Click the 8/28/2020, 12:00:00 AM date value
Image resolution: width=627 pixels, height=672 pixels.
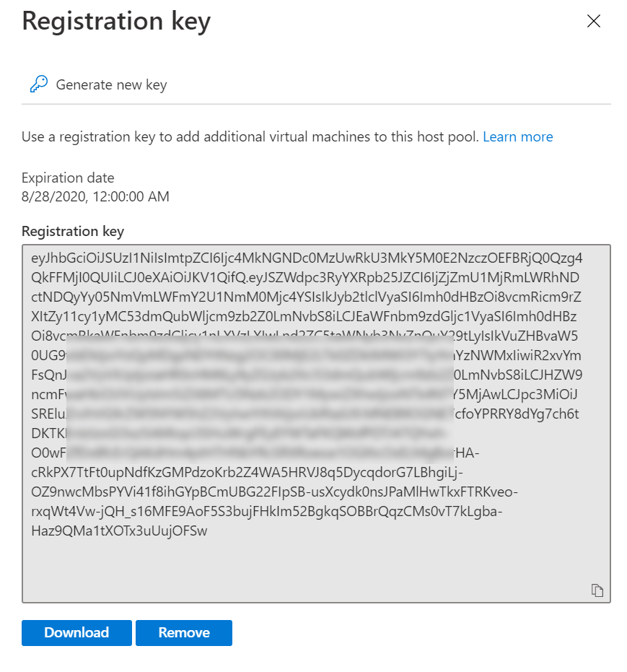pyautogui.click(x=95, y=197)
